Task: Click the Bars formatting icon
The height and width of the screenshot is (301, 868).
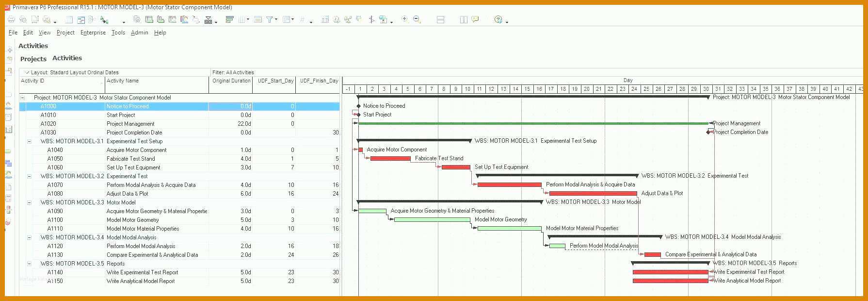Action: 230,19
